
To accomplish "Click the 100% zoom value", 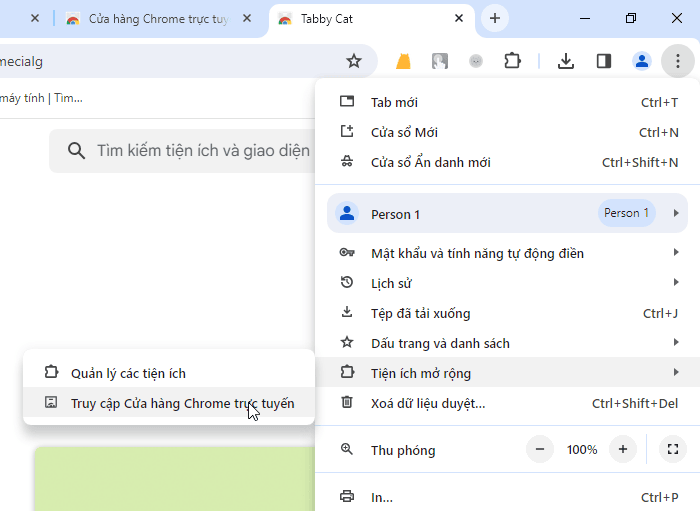I will pos(582,449).
